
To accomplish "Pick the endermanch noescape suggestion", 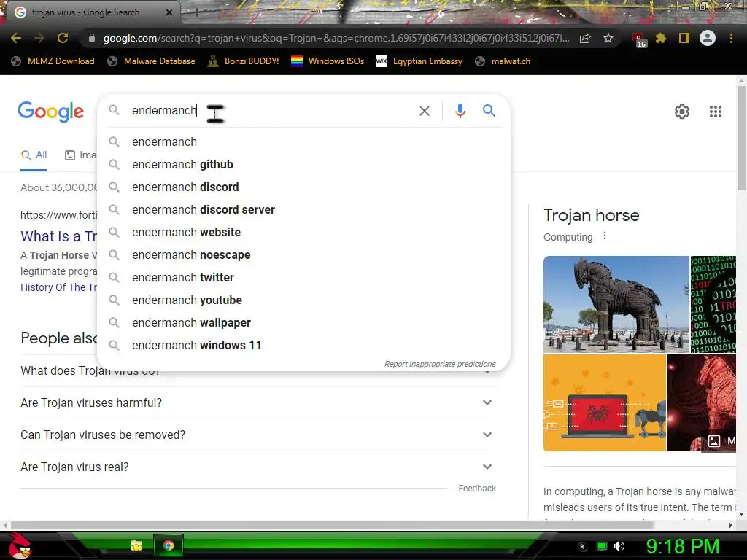I will coord(303,254).
